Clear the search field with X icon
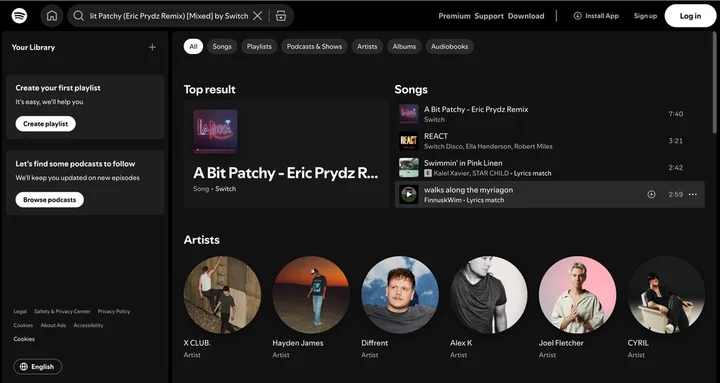Viewport: 720px width, 383px height. (x=258, y=16)
